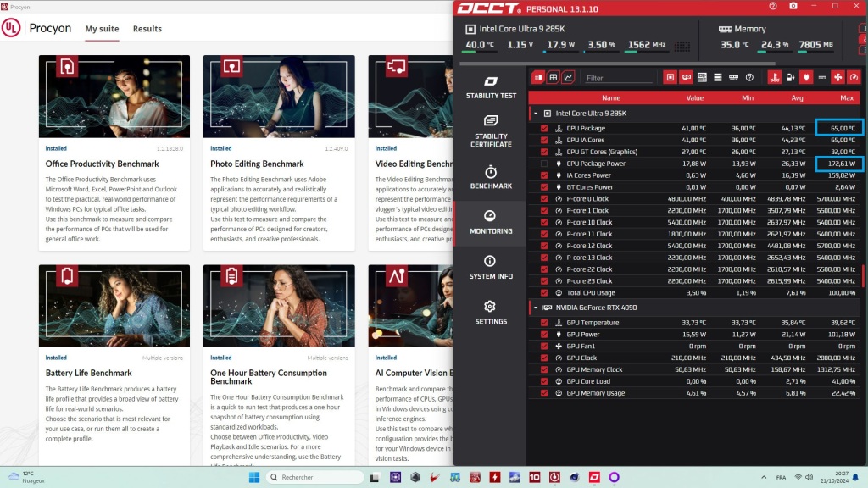Toggle fan sensor type filter in OCCT
Image resolution: width=868 pixels, height=488 pixels.
tap(838, 77)
